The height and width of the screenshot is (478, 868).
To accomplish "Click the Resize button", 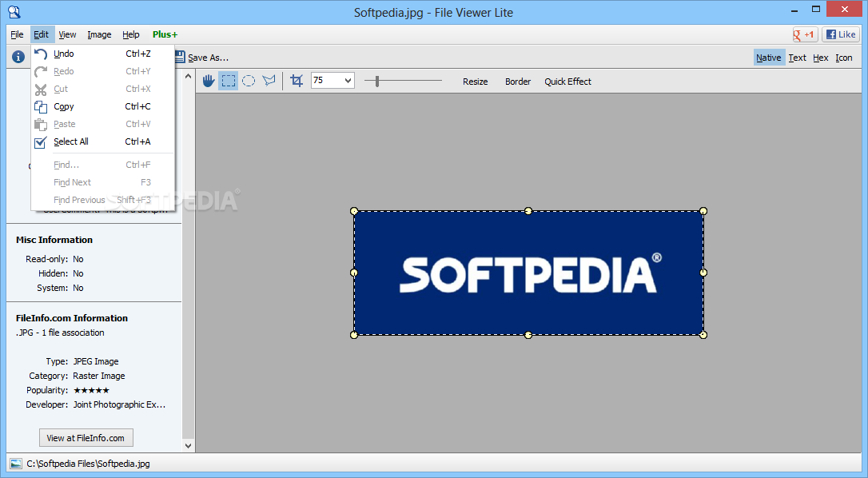I will click(x=475, y=82).
